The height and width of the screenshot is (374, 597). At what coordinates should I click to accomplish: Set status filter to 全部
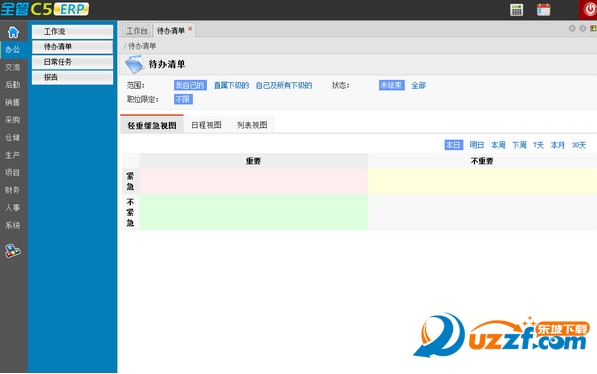coord(418,85)
